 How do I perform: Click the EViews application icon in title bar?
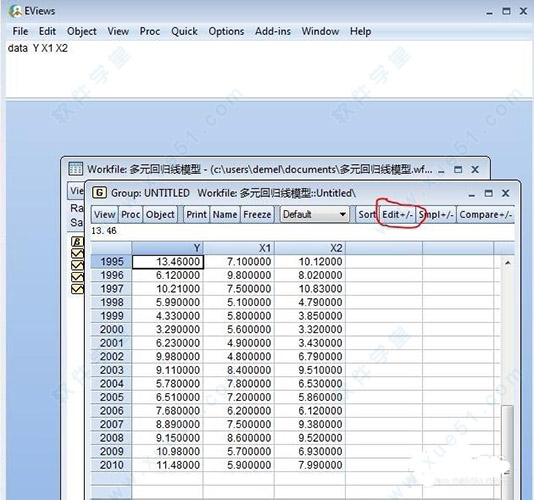15,11
